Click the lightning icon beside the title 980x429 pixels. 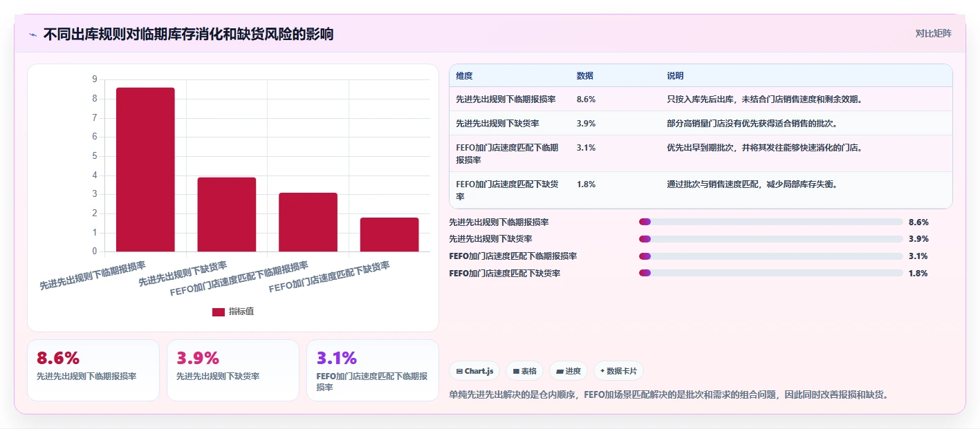[33, 35]
